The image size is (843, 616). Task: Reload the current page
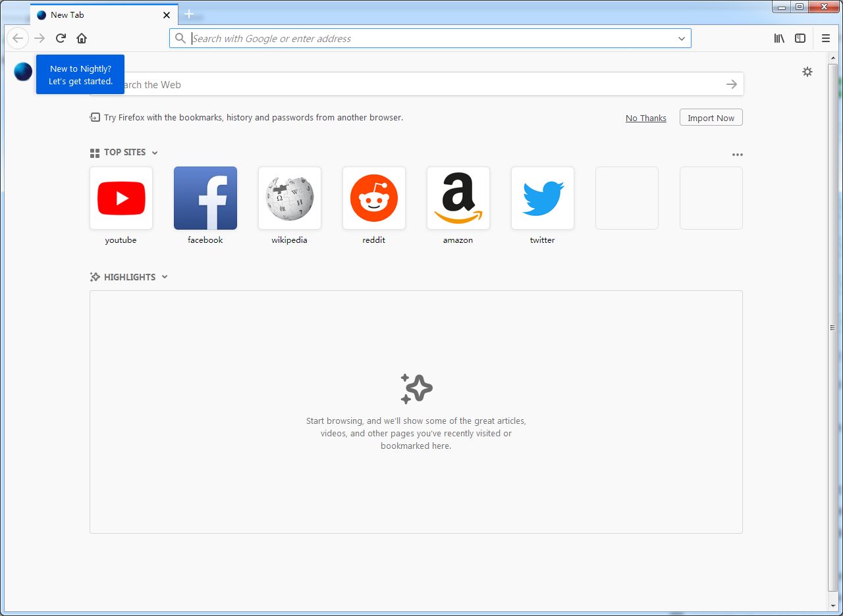61,38
